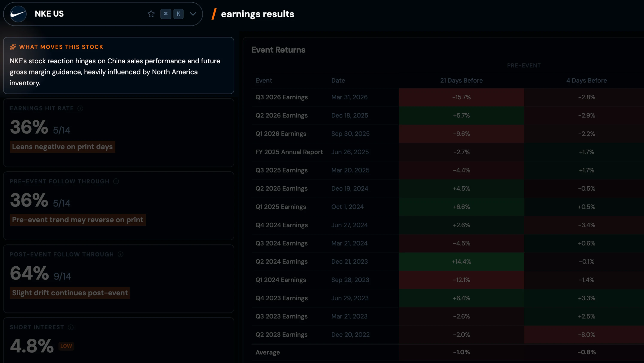Open the FY 2025 Annual Report row

[289, 152]
